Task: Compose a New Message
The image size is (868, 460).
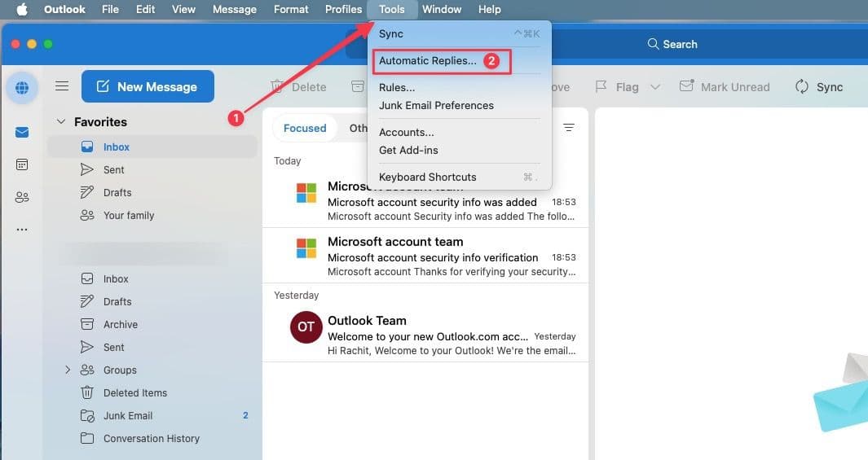Action: [x=148, y=86]
